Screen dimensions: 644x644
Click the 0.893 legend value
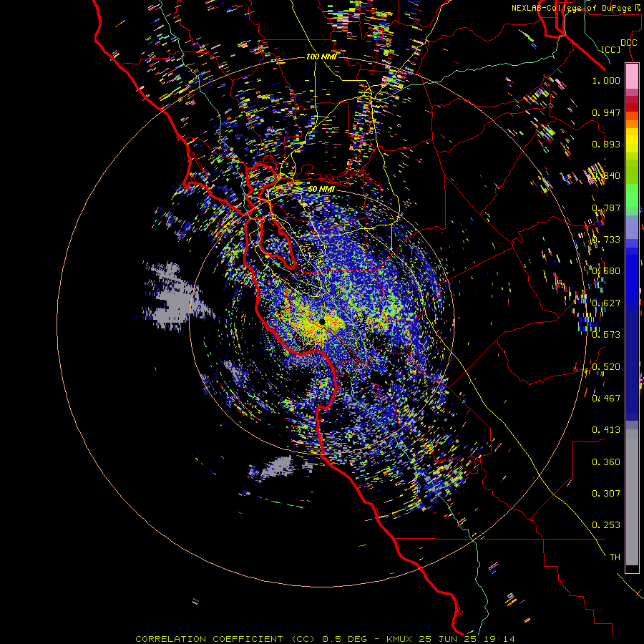(606, 144)
